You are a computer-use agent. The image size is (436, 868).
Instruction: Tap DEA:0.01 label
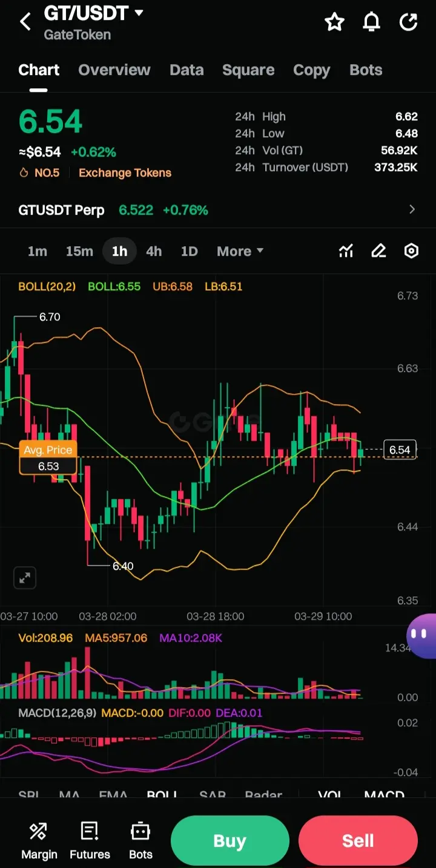[x=239, y=713]
